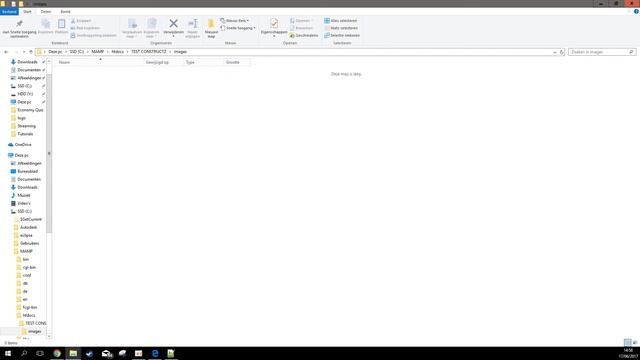Image resolution: width=640 pixels, height=360 pixels.
Task: Select the eclipse folder in the tree
Action: (x=26, y=236)
